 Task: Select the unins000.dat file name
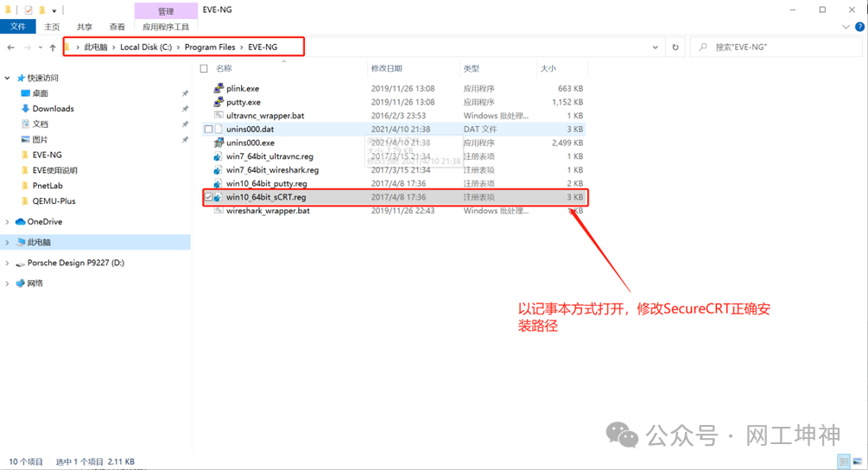pyautogui.click(x=250, y=129)
